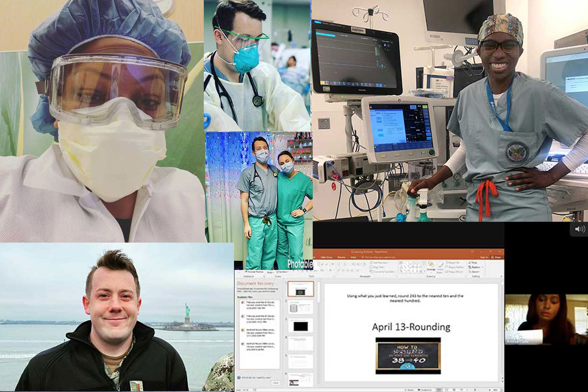Click the Sign in link
Image resolution: width=588 pixels, height=392 pixels.
point(484,257)
